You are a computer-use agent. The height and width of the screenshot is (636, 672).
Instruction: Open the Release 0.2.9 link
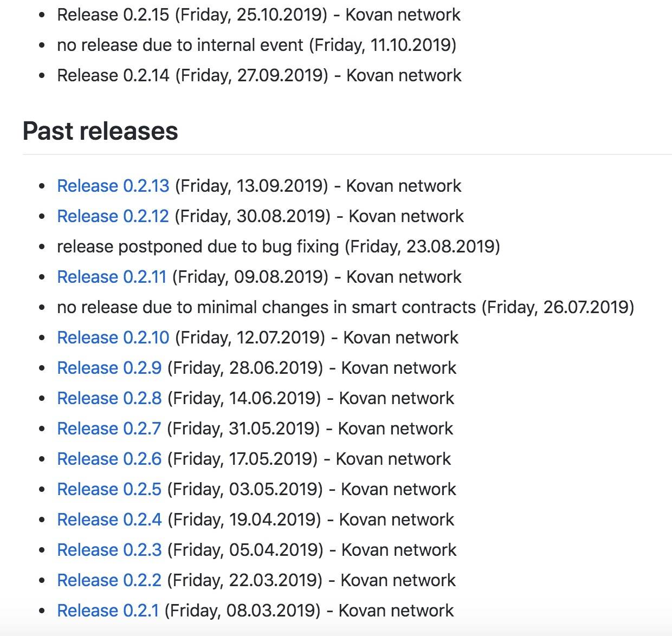tap(109, 368)
